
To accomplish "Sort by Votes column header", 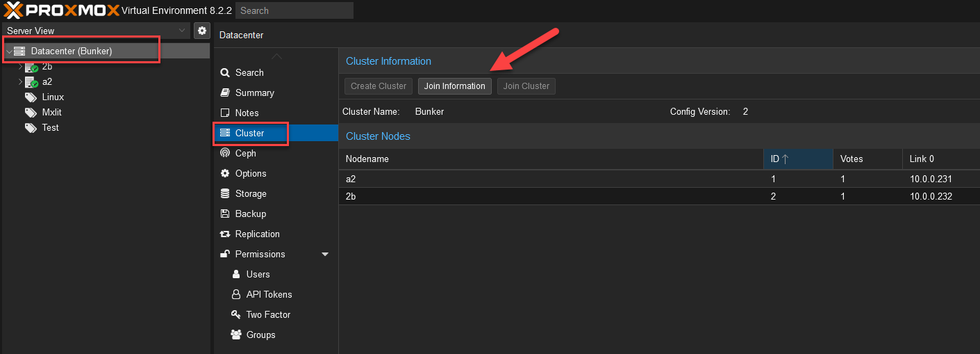I will click(x=867, y=159).
